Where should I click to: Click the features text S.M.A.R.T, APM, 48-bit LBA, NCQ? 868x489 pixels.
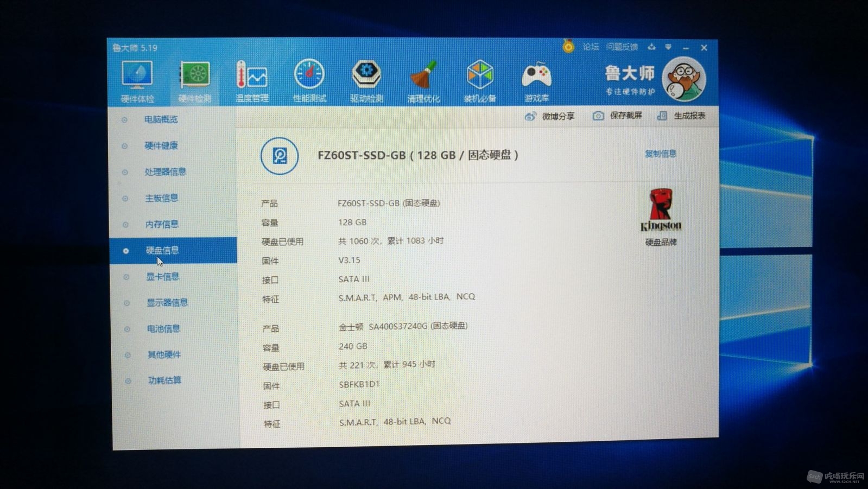click(407, 297)
